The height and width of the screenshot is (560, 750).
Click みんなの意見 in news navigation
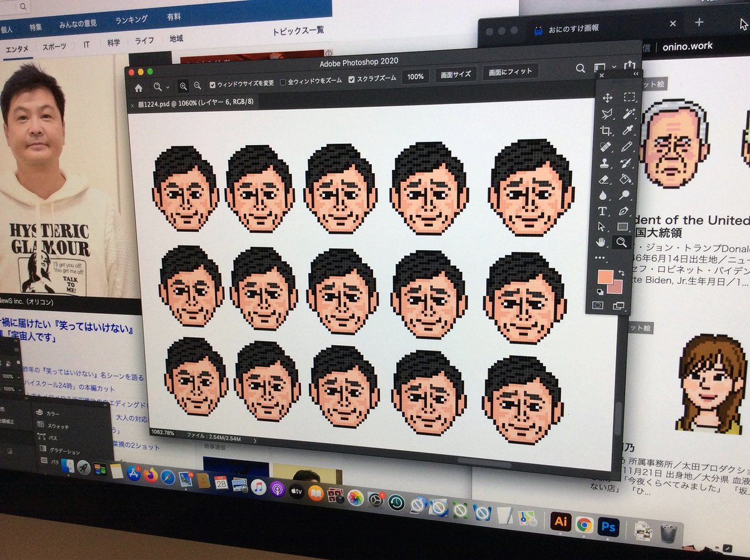click(78, 24)
